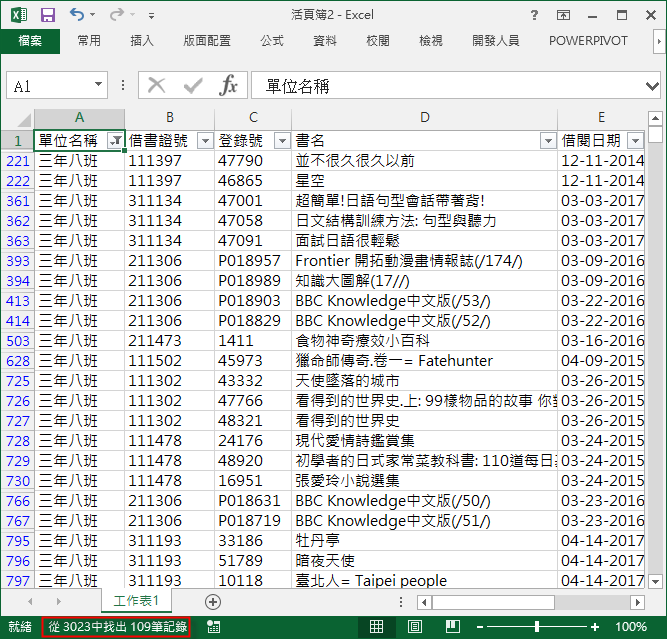Click the Name Box showing A1
This screenshot has height=639, width=667.
pos(49,86)
